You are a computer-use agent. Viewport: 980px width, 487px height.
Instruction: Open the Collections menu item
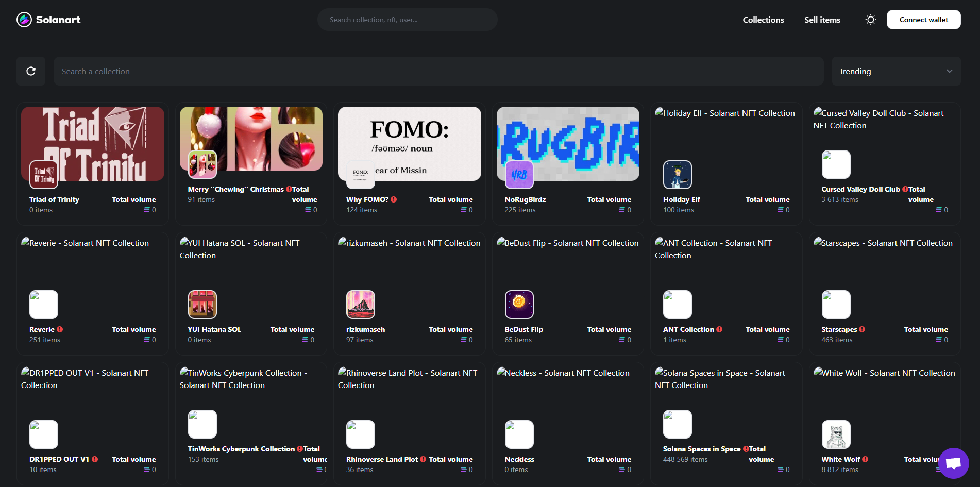pyautogui.click(x=763, y=20)
